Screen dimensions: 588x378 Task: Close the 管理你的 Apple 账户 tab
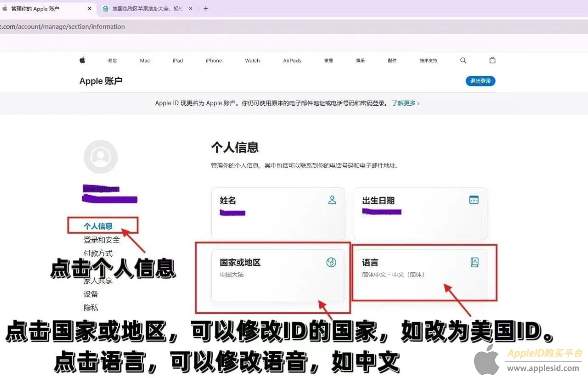pos(89,8)
